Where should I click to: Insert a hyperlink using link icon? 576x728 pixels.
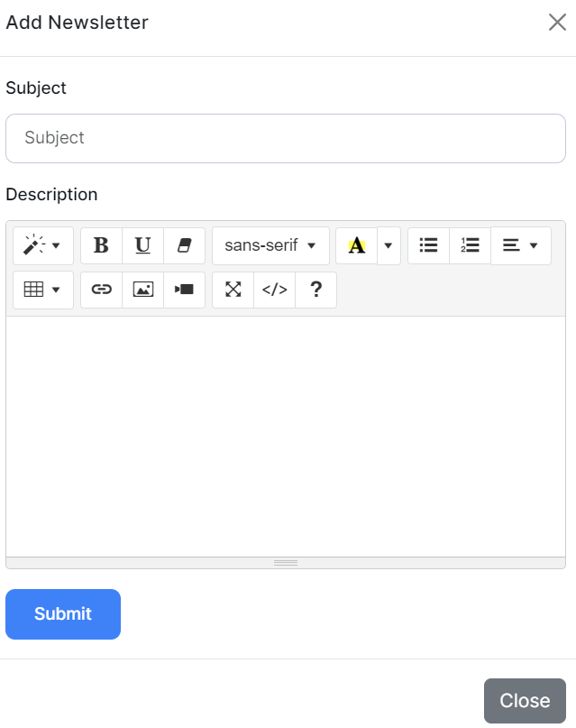click(101, 290)
